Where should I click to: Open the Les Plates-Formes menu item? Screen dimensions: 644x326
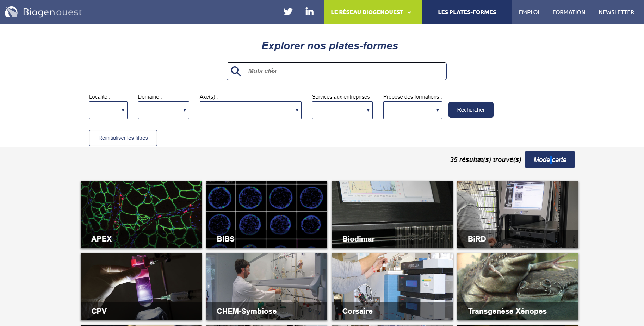(467, 12)
